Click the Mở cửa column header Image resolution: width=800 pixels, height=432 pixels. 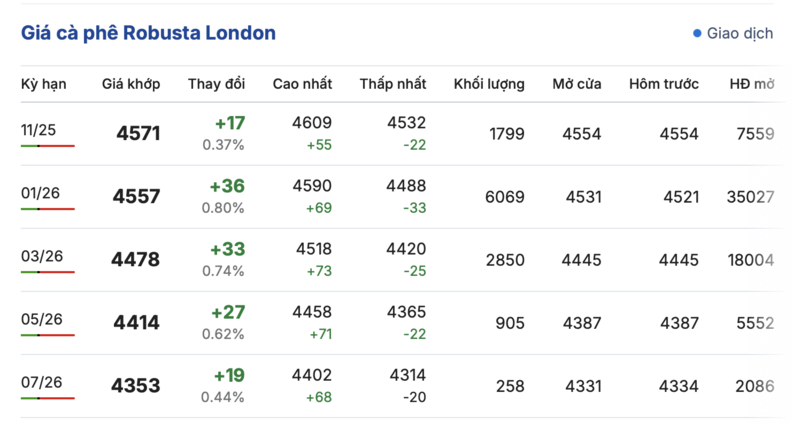click(577, 84)
